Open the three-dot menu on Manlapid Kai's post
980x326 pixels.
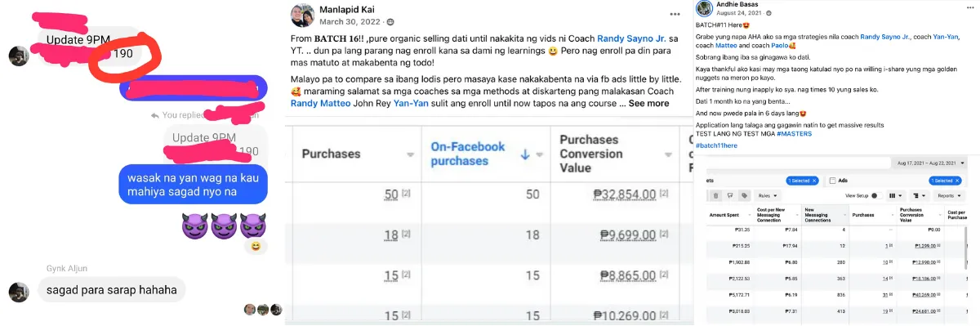(x=675, y=14)
